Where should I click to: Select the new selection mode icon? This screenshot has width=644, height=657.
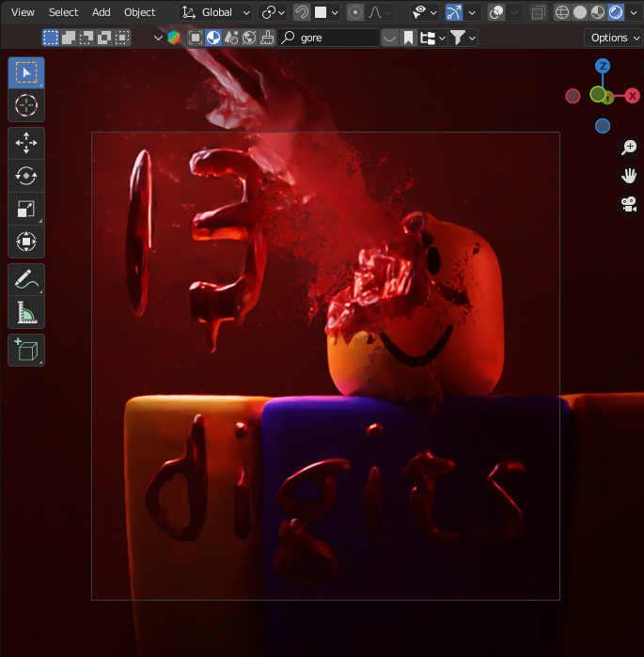pyautogui.click(x=51, y=38)
